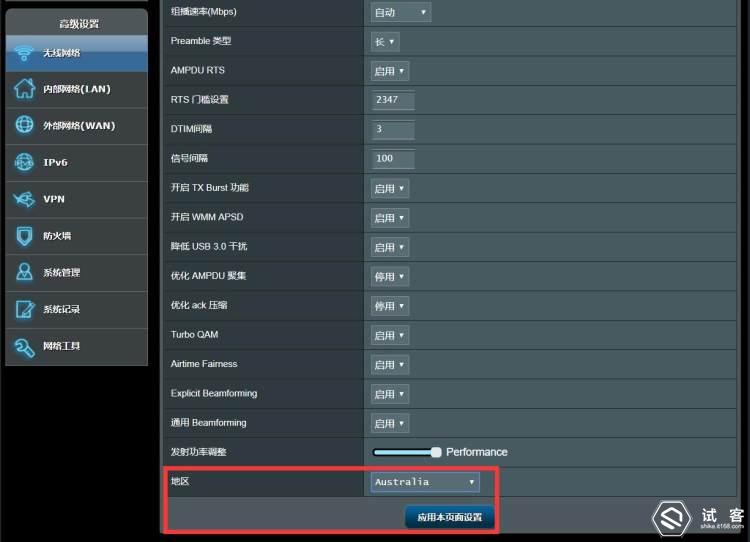Click the Turbo QAM label

194,334
